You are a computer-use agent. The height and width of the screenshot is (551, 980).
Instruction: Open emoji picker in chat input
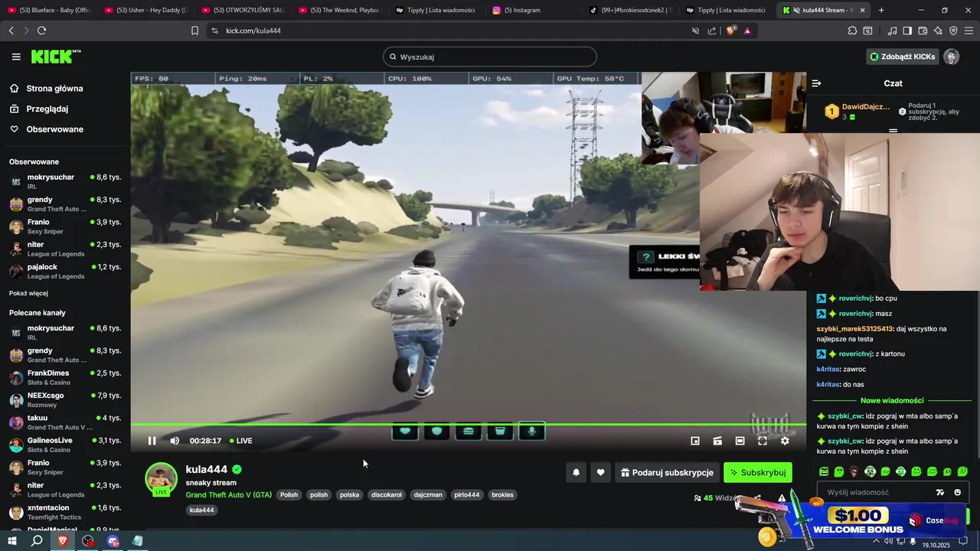[x=957, y=493]
